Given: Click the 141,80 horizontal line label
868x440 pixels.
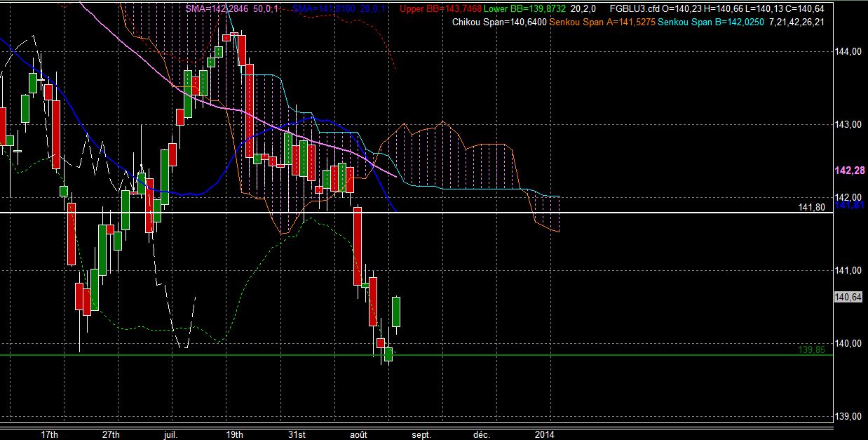Looking at the screenshot, I should tap(811, 208).
